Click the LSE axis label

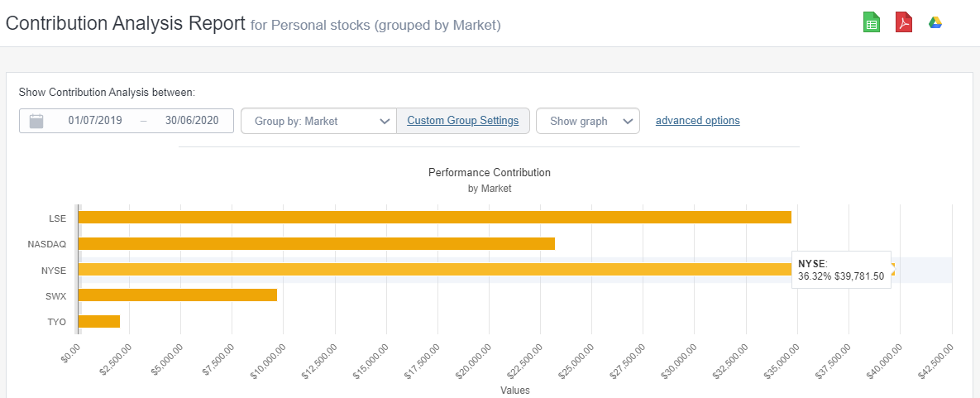click(58, 218)
